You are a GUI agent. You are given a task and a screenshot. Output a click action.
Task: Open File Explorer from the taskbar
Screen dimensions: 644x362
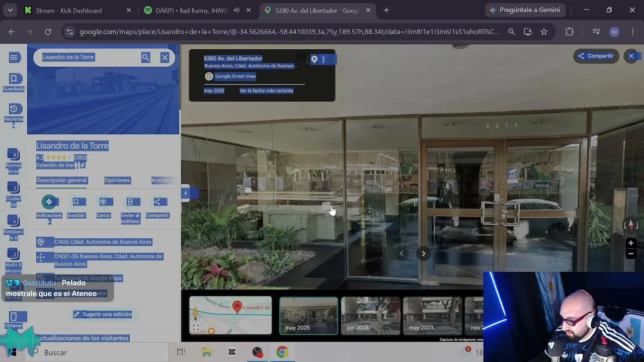(207, 352)
